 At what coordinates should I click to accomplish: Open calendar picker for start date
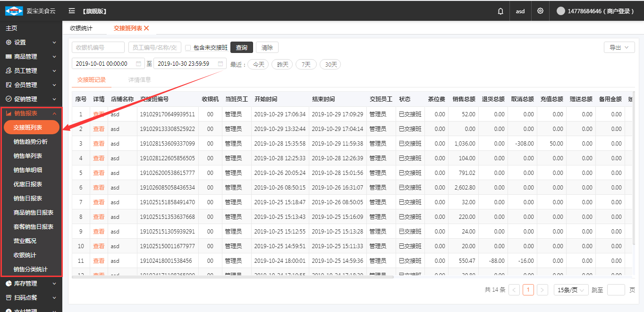(x=138, y=63)
